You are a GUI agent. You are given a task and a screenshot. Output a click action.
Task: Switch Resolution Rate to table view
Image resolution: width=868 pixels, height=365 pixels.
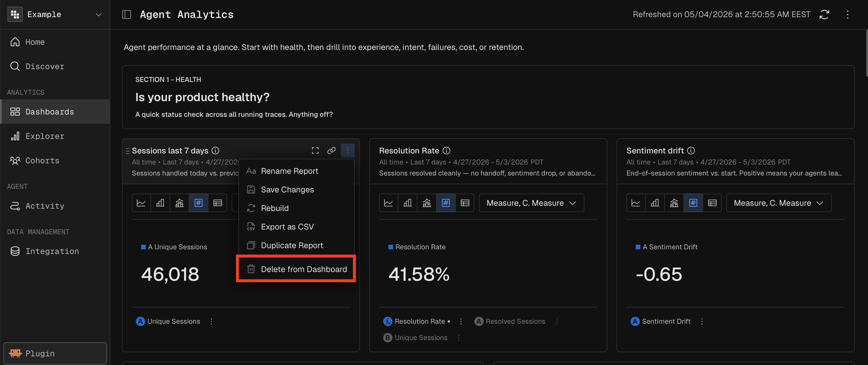[x=465, y=203]
